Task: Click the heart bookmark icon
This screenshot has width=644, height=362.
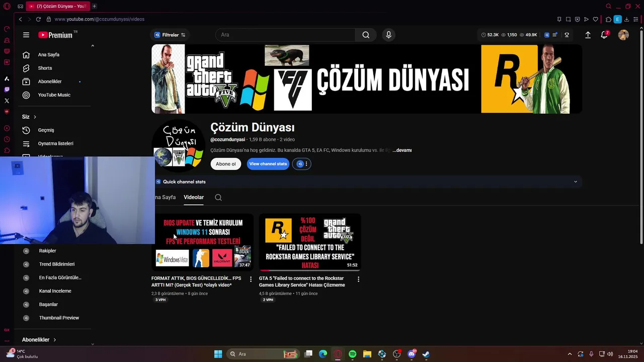Action: click(x=596, y=19)
